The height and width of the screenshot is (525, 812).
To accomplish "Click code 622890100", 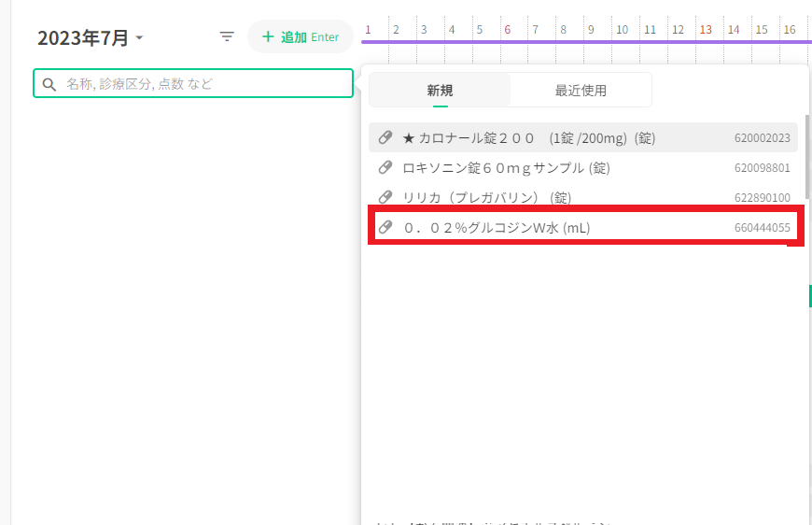I will (762, 198).
